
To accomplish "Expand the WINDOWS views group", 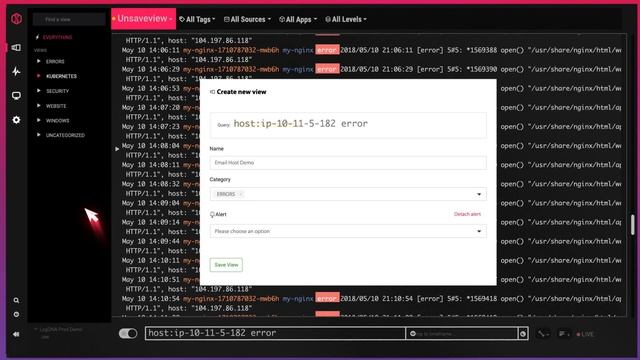I will point(39,120).
